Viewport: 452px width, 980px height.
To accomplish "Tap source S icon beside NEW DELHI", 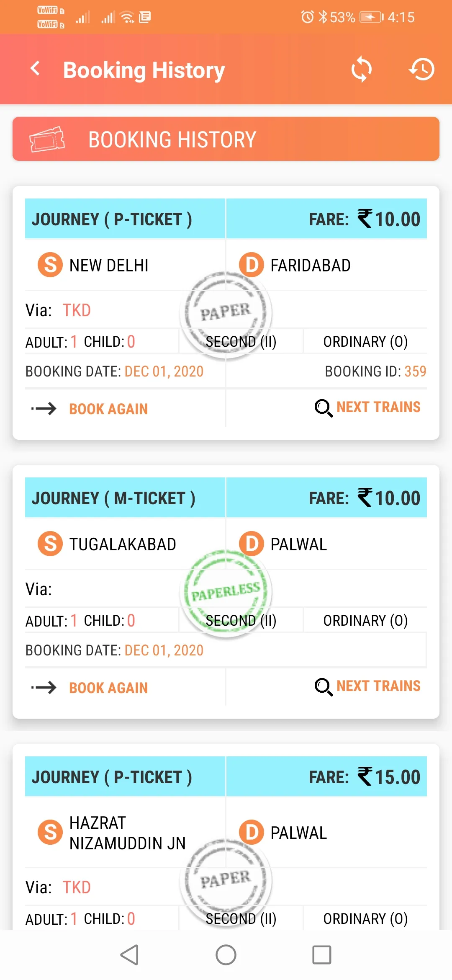I will [x=50, y=265].
